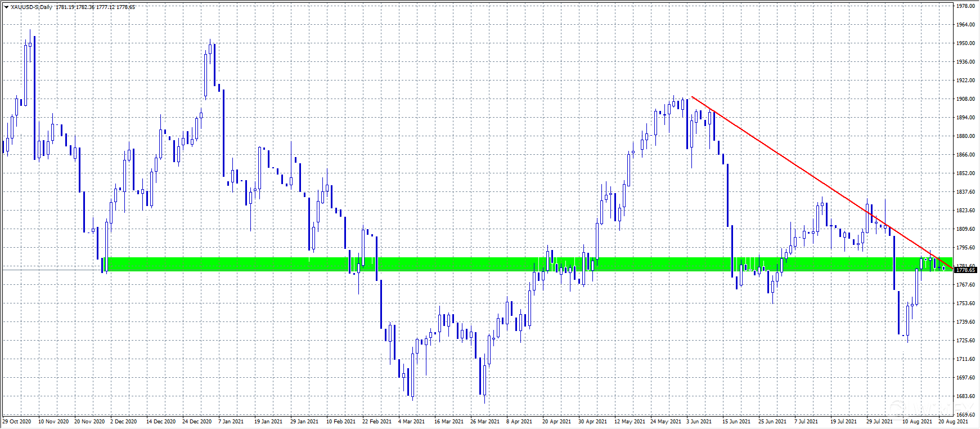Click the 7 Jul 2021 date label
Image resolution: width=980 pixels, height=429 pixels.
[806, 421]
